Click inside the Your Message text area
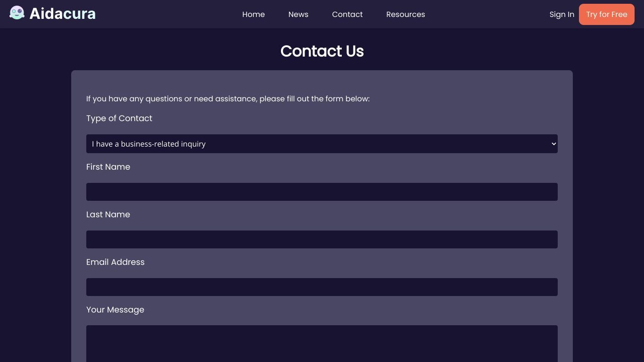 pyautogui.click(x=322, y=344)
